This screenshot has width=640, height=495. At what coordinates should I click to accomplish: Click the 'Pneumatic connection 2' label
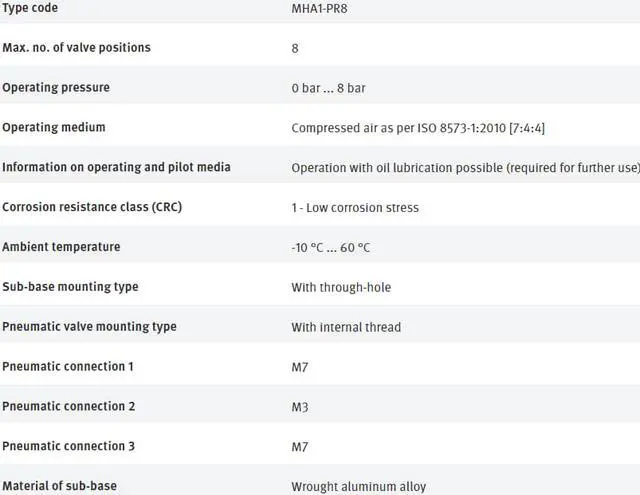(x=68, y=407)
